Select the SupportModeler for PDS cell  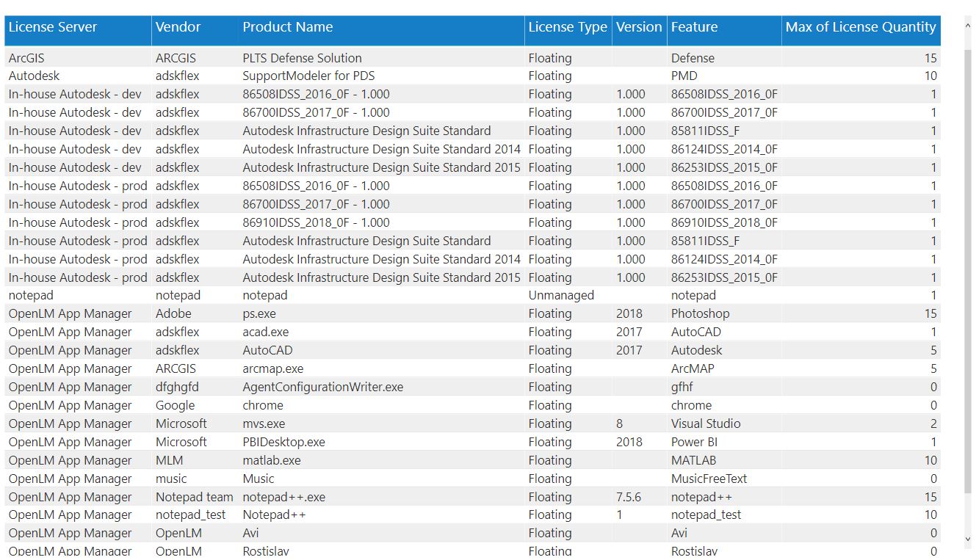point(308,76)
